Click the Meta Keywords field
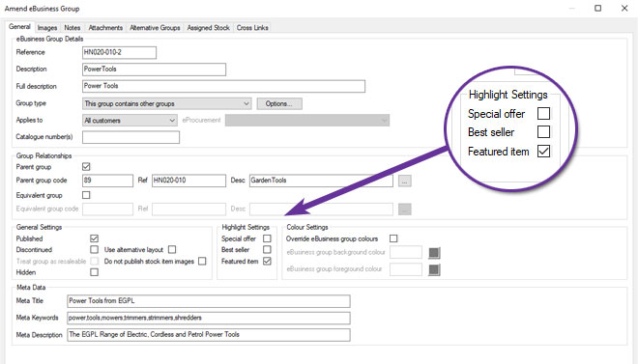 [209, 318]
